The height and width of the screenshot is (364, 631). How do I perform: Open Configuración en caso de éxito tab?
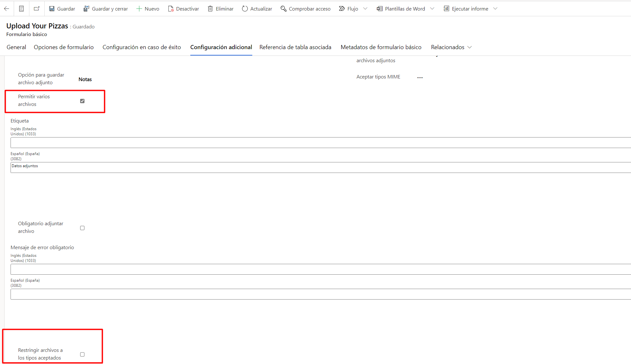(x=142, y=47)
